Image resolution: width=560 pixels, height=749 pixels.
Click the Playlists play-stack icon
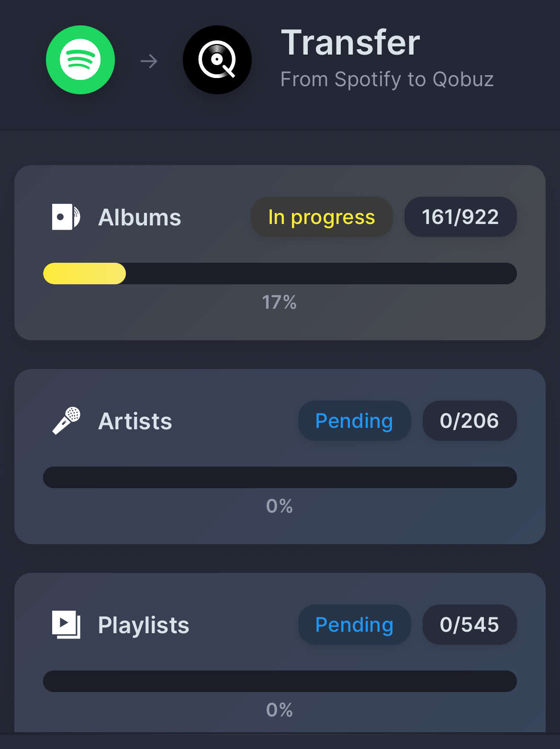point(66,625)
